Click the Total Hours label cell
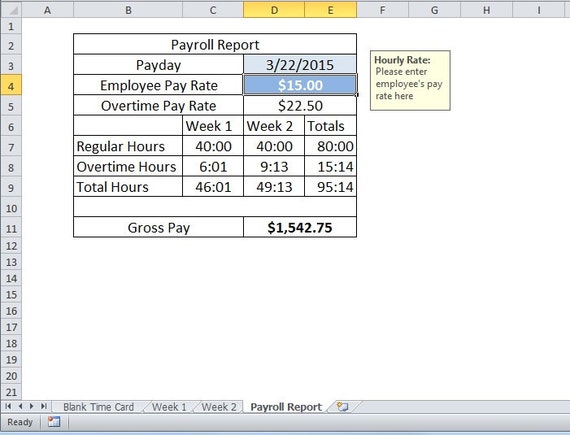570x435 pixels. pos(128,187)
